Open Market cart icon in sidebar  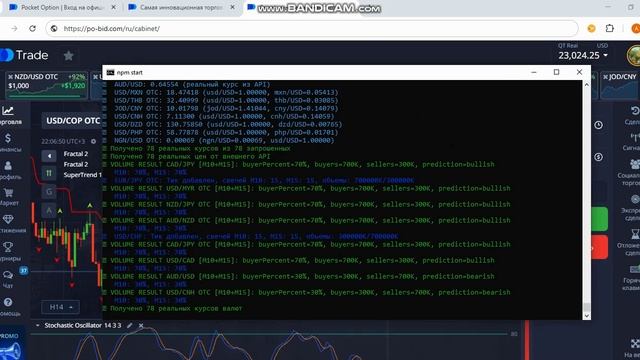8,197
